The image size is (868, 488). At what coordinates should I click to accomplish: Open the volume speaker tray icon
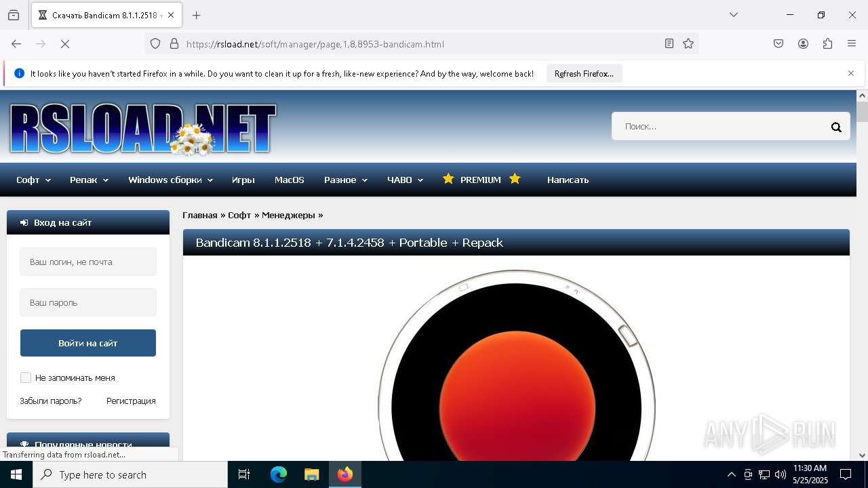[x=781, y=474]
